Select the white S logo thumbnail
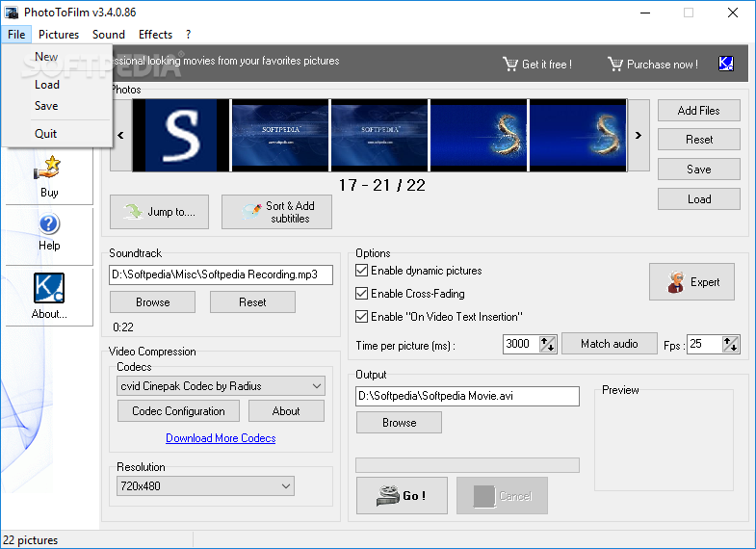Viewport: 756px width, 549px height. pyautogui.click(x=181, y=136)
